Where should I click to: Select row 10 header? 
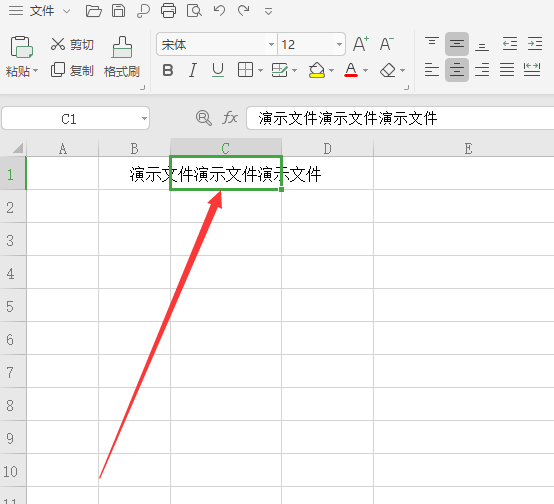[13, 471]
